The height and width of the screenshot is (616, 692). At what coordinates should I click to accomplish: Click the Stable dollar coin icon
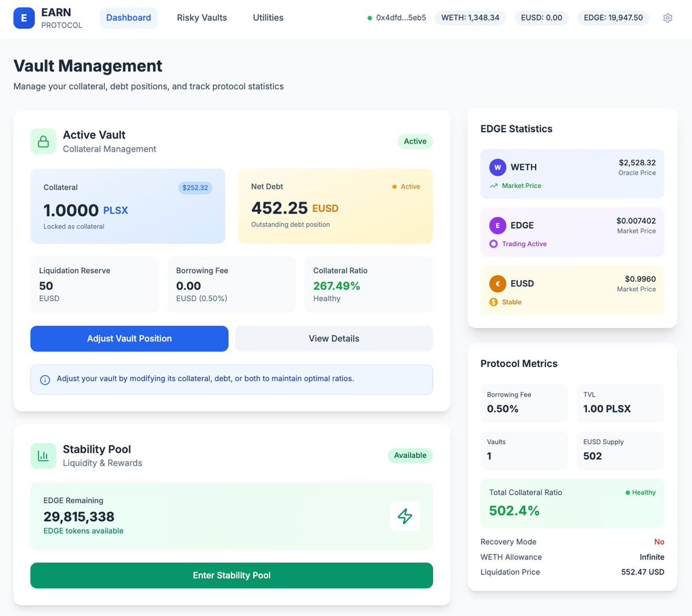click(x=494, y=302)
